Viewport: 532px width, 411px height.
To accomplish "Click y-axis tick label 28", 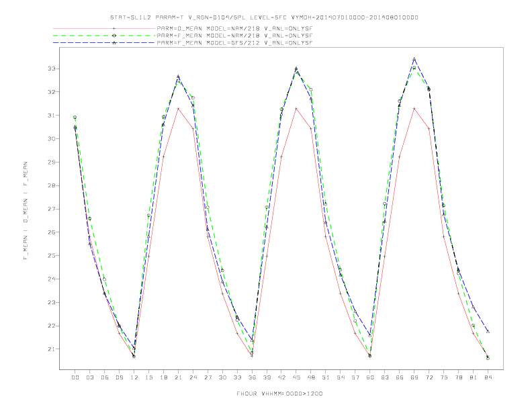I will [52, 185].
